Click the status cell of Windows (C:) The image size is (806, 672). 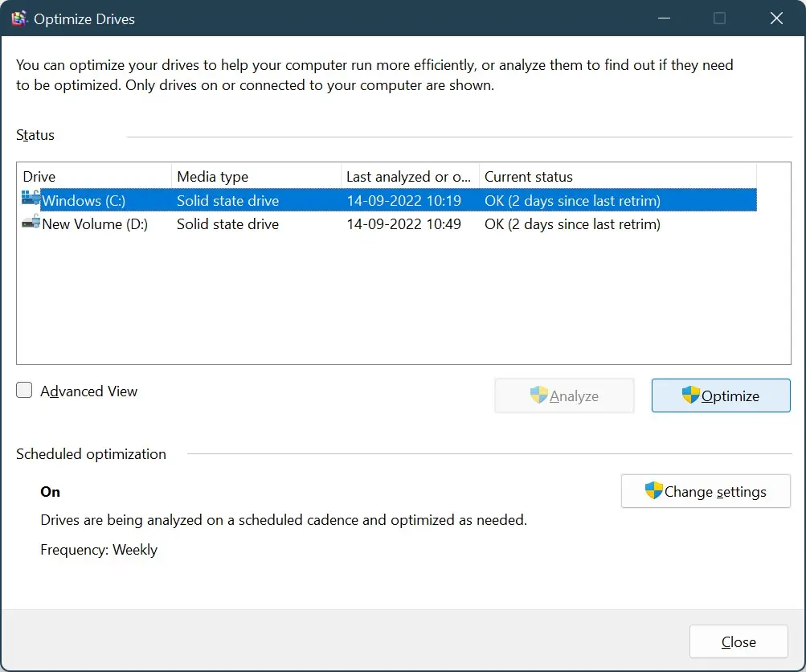[572, 200]
